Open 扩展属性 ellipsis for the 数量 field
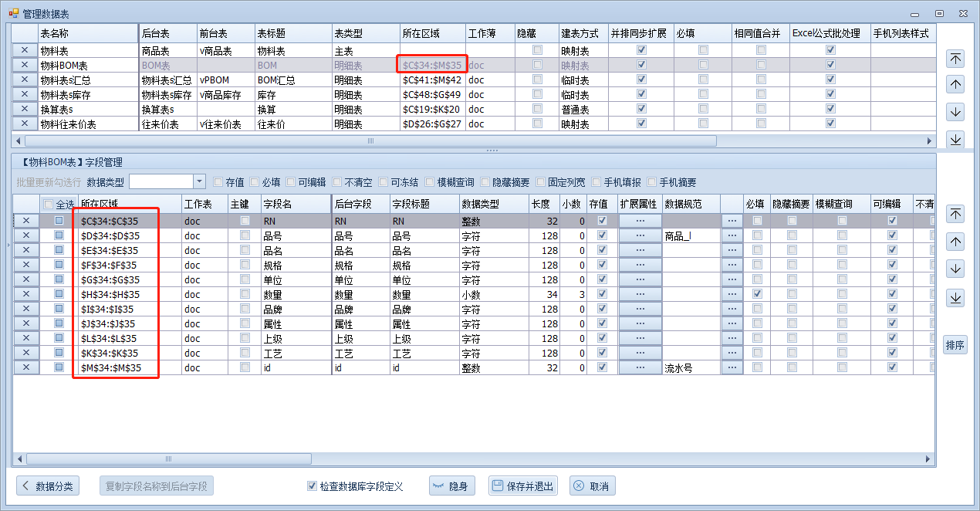The height and width of the screenshot is (511, 980). pyautogui.click(x=640, y=294)
